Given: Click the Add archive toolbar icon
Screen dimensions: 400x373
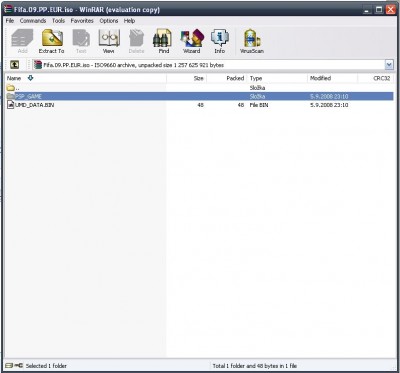Looking at the screenshot, I should [x=22, y=41].
